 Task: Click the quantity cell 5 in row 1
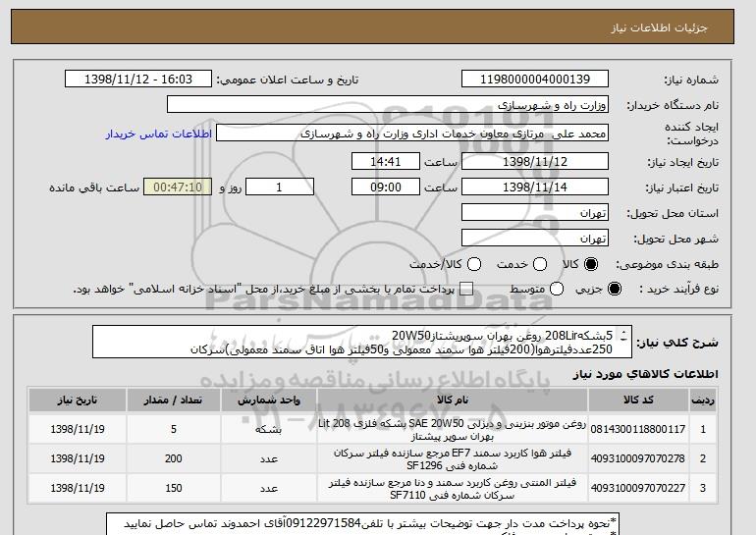(174, 429)
